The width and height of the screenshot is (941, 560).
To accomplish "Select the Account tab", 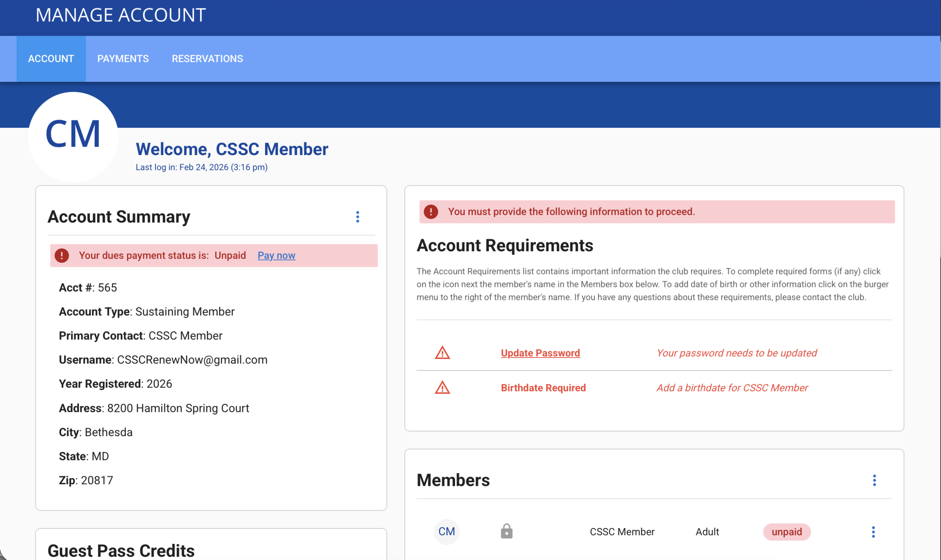I will (x=51, y=58).
